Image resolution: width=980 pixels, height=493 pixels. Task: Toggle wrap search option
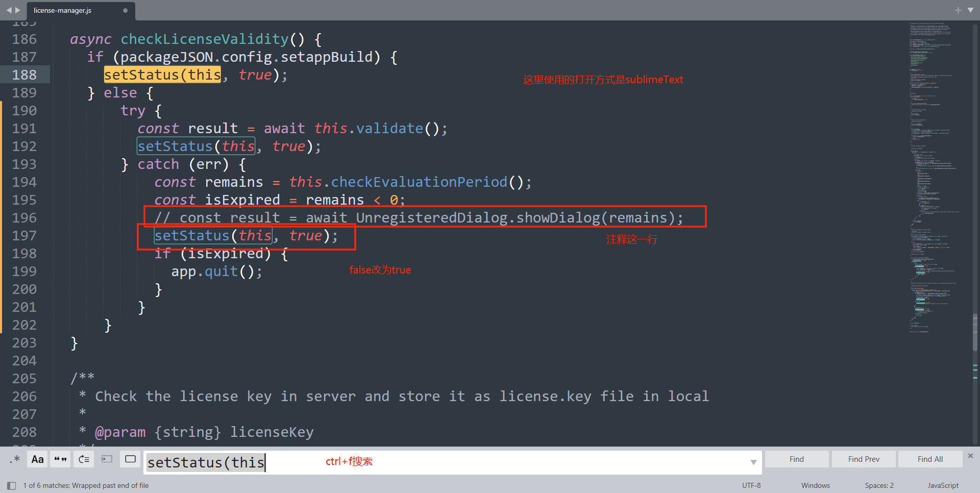pos(84,459)
